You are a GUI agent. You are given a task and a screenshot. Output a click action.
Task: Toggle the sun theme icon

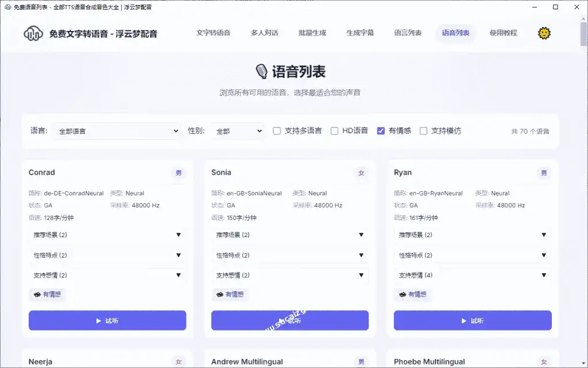(x=544, y=33)
